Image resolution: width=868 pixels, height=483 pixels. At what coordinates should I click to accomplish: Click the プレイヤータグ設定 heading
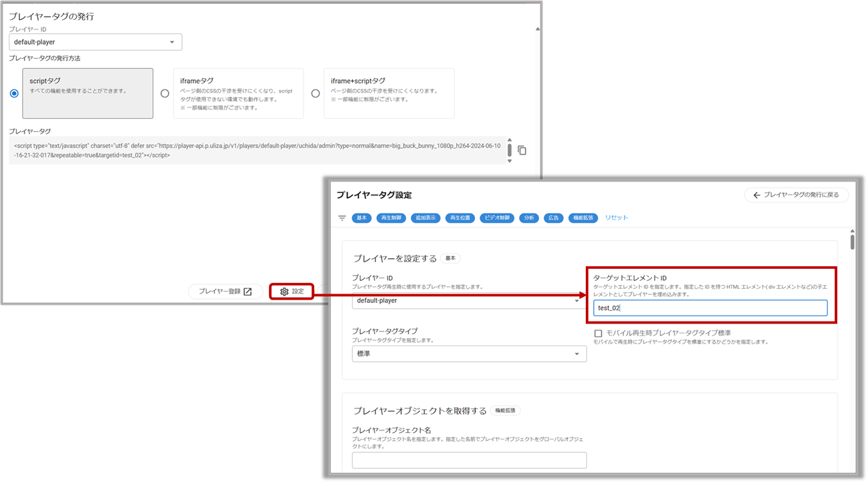[374, 195]
